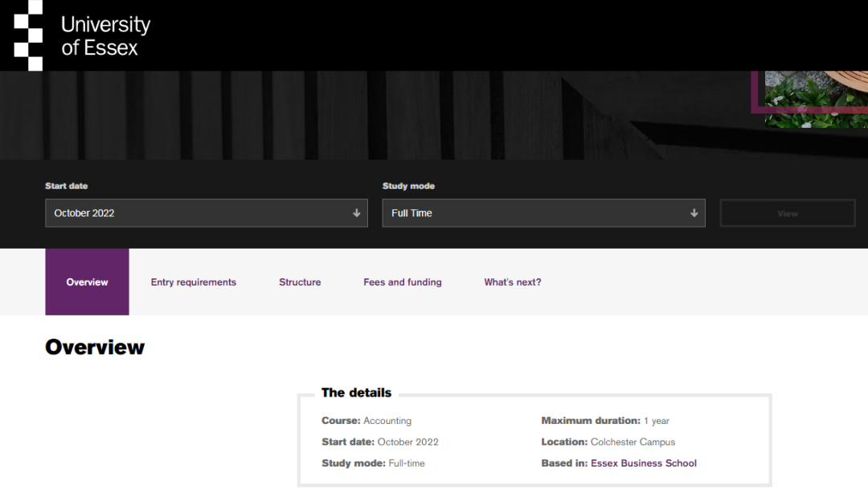Go to the Fees and funding tab

[x=403, y=282]
